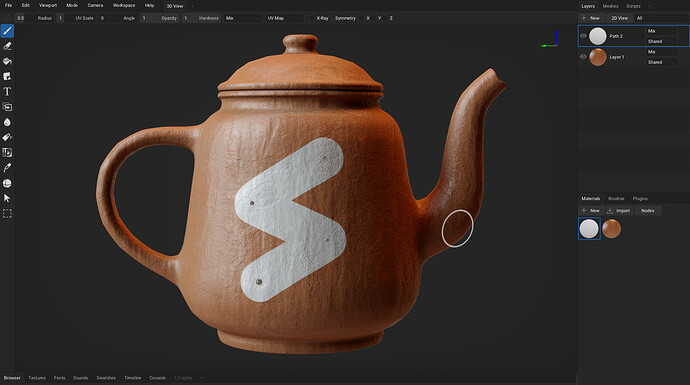Switch to the Plugins tab
The height and width of the screenshot is (385, 690).
click(x=640, y=199)
